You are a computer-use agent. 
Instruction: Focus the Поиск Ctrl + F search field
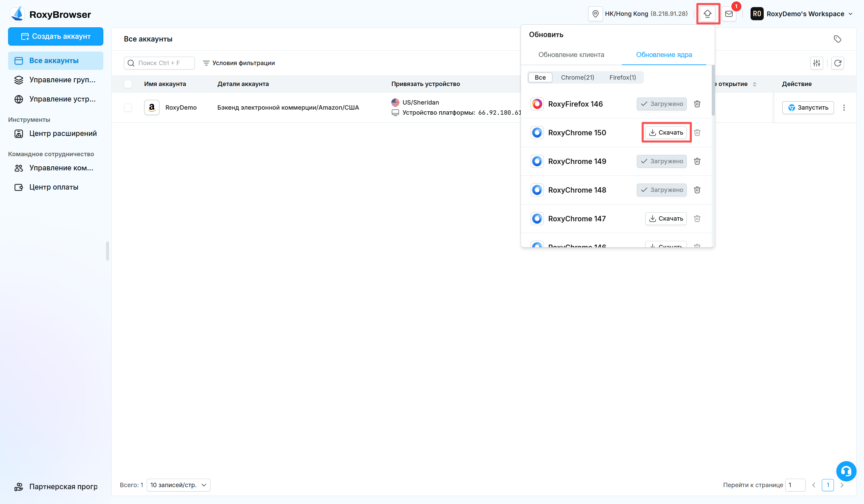tap(159, 63)
